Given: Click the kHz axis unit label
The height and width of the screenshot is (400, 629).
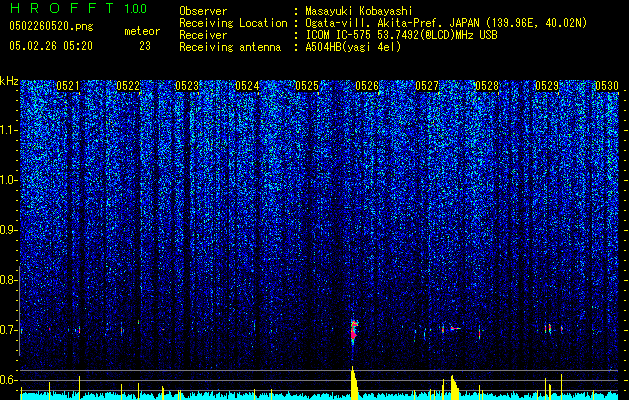Looking at the screenshot, I should click(x=9, y=81).
